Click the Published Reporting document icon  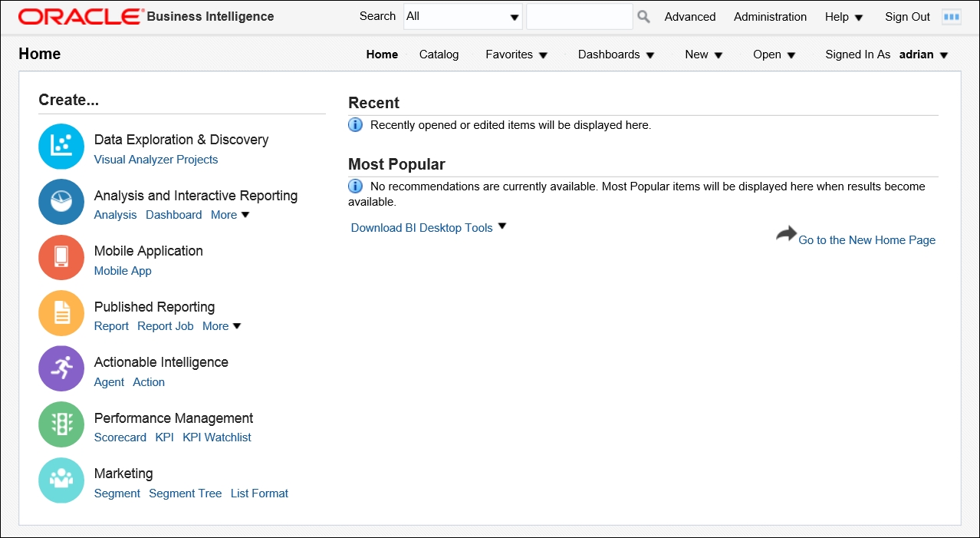61,313
